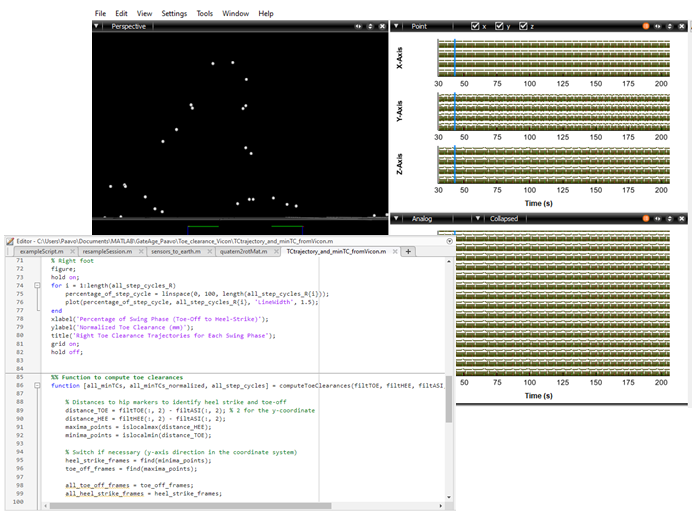Expand the Analog panel dropdown arrow

tap(396, 219)
